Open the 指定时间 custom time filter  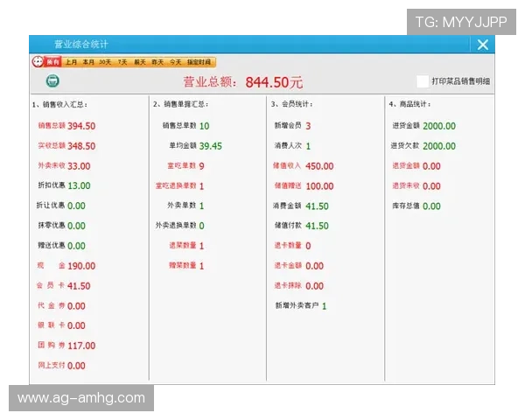click(x=199, y=62)
